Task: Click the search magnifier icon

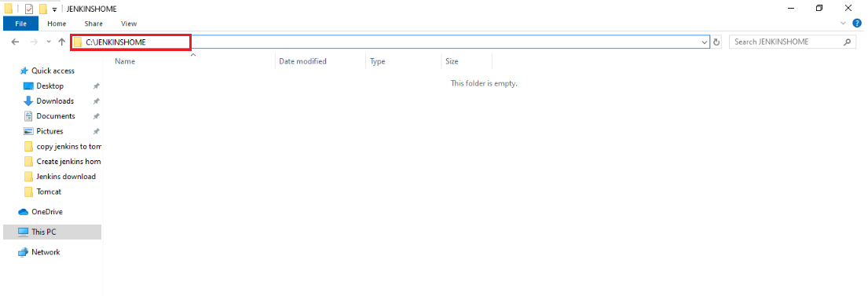Action: 847,42
